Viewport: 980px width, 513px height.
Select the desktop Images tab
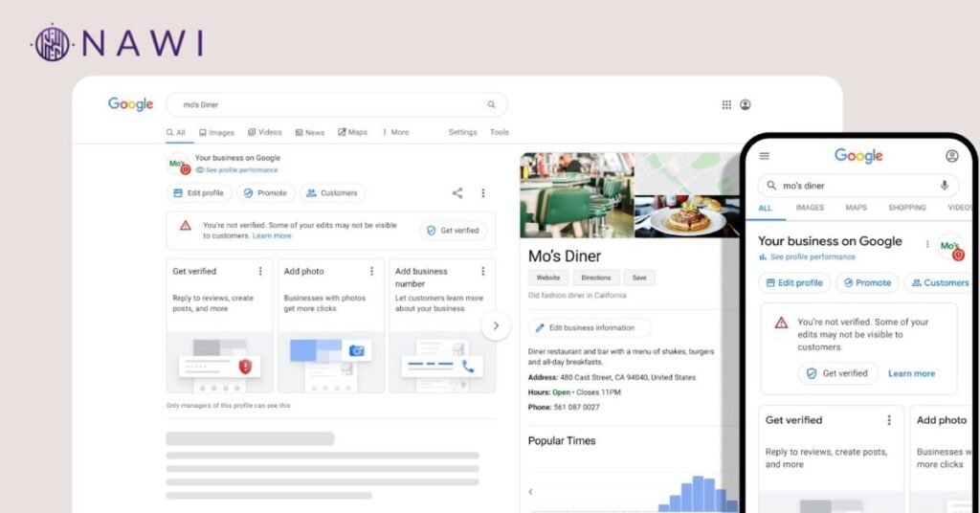coord(216,132)
